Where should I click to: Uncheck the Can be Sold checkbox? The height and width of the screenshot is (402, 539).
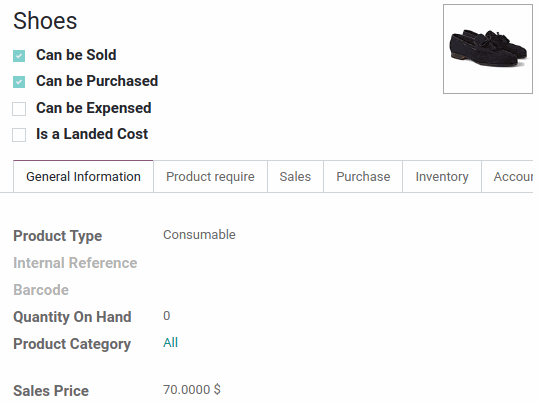coord(19,56)
